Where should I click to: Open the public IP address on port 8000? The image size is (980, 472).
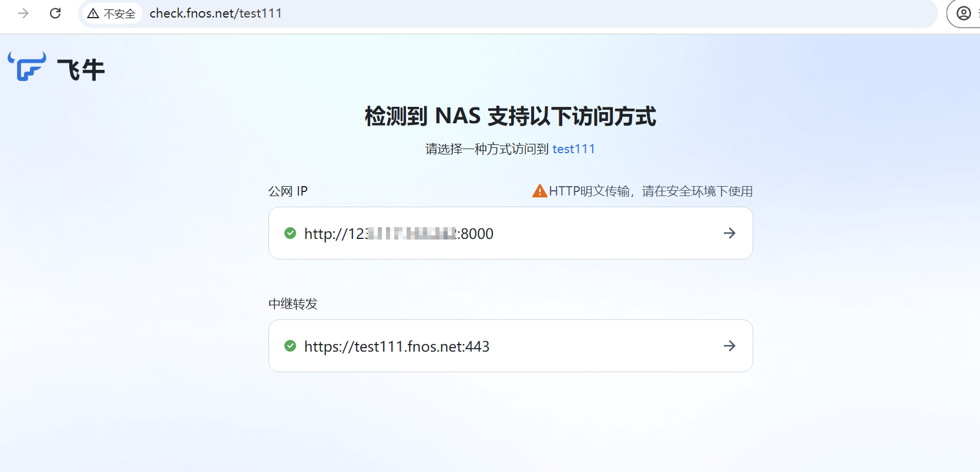[x=511, y=233]
